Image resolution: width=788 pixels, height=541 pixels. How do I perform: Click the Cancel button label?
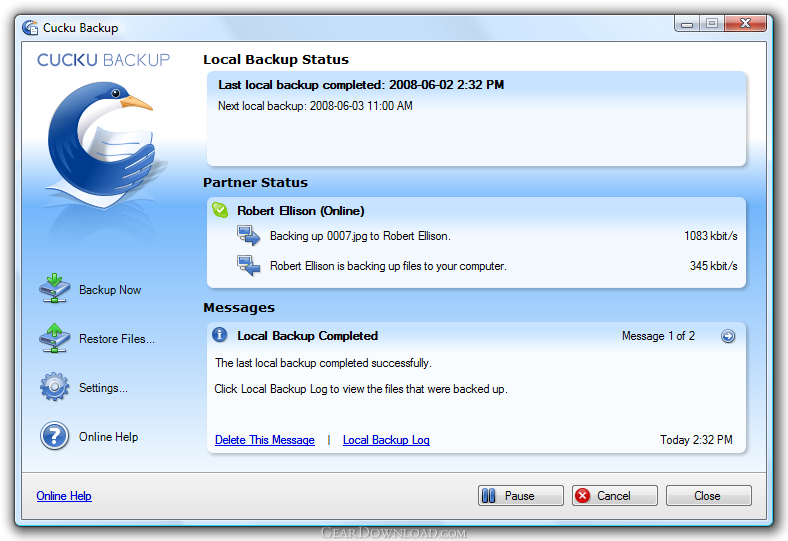pyautogui.click(x=614, y=496)
